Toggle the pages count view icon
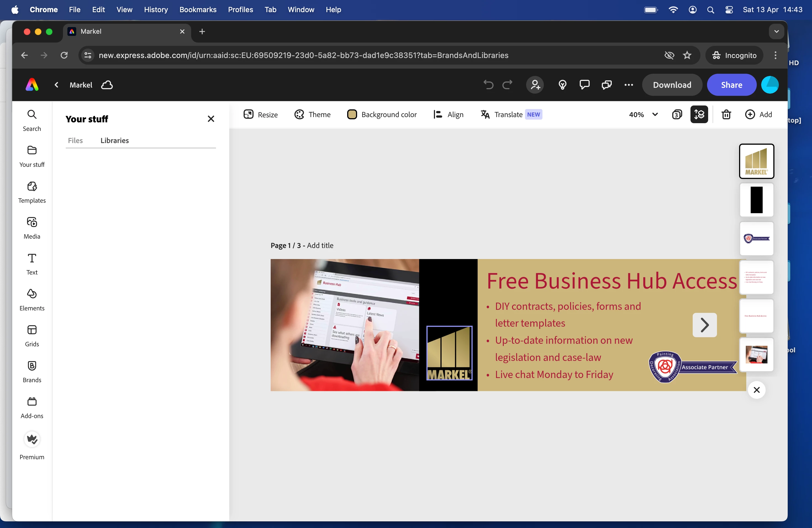This screenshot has height=528, width=812. [x=677, y=115]
